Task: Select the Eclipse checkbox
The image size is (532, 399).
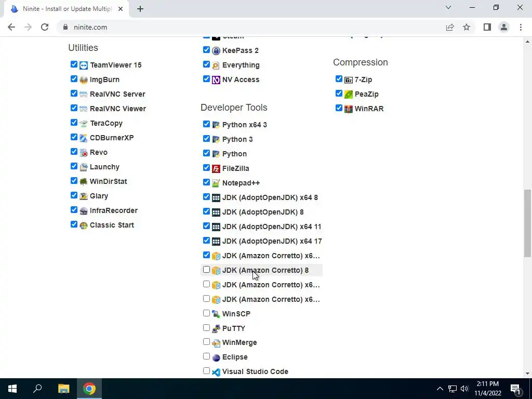Action: click(x=206, y=356)
